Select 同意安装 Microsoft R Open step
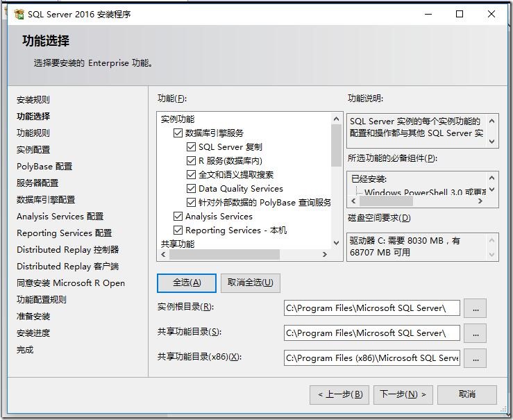 pos(71,283)
